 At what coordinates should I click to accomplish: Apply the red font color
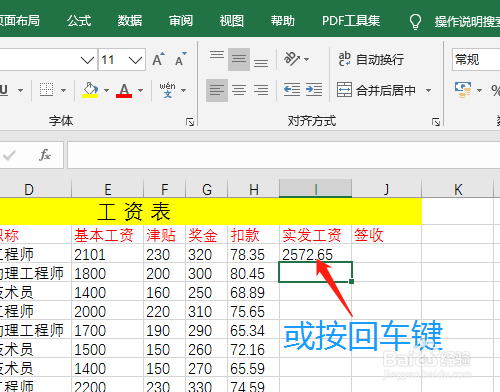point(124,90)
